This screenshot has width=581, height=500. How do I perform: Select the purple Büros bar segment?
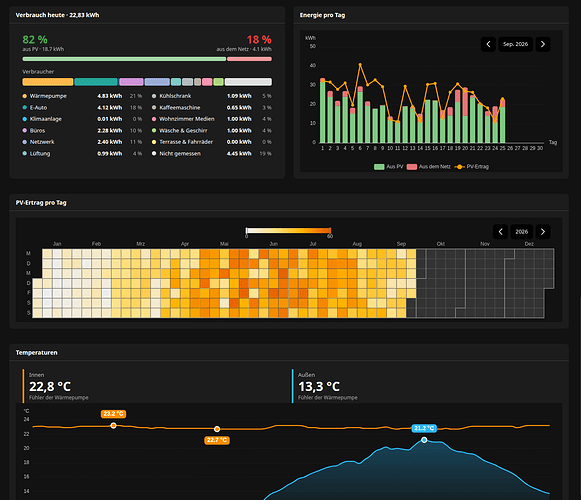tap(131, 82)
